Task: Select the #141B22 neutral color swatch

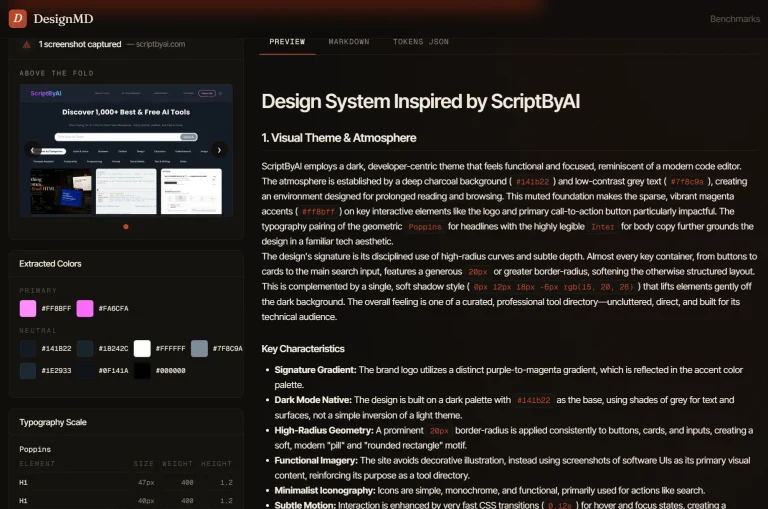Action: click(x=28, y=349)
